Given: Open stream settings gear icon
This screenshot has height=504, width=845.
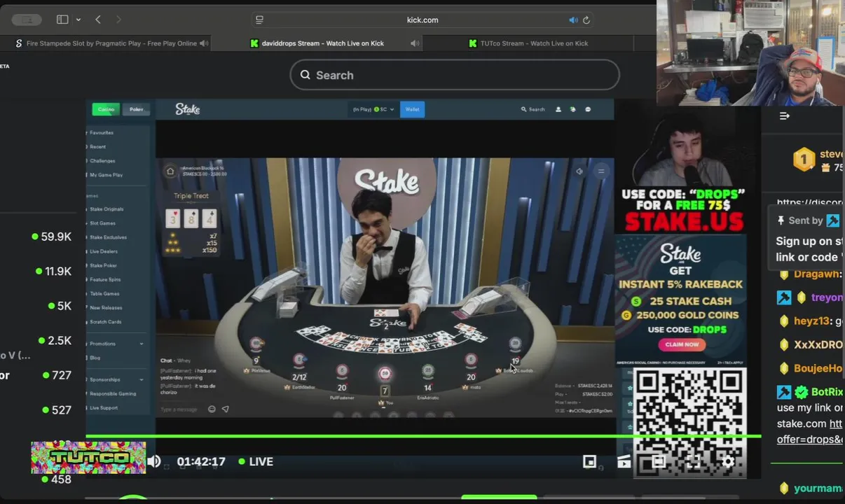Looking at the screenshot, I should point(728,461).
